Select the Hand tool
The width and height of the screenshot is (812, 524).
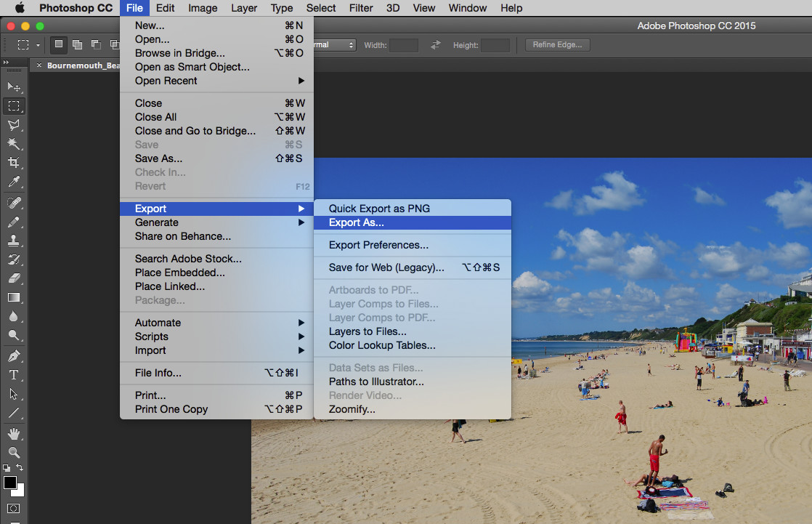point(14,434)
